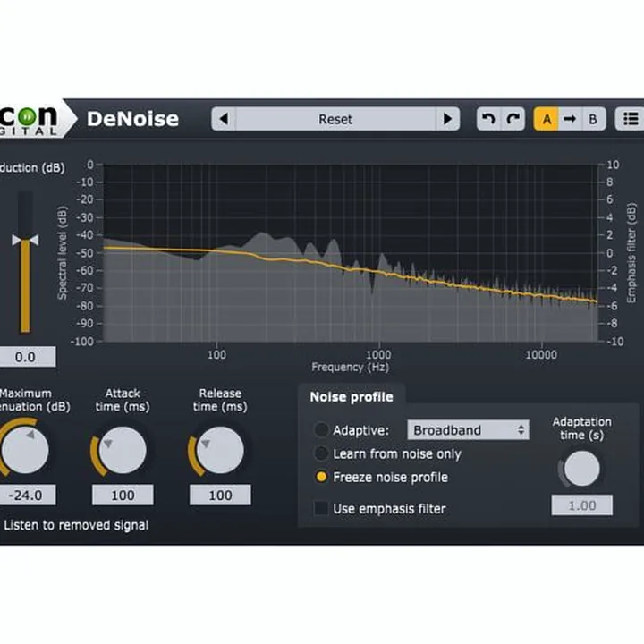Click the Release time knob
Image resolution: width=644 pixels, height=644 pixels.
[x=220, y=450]
